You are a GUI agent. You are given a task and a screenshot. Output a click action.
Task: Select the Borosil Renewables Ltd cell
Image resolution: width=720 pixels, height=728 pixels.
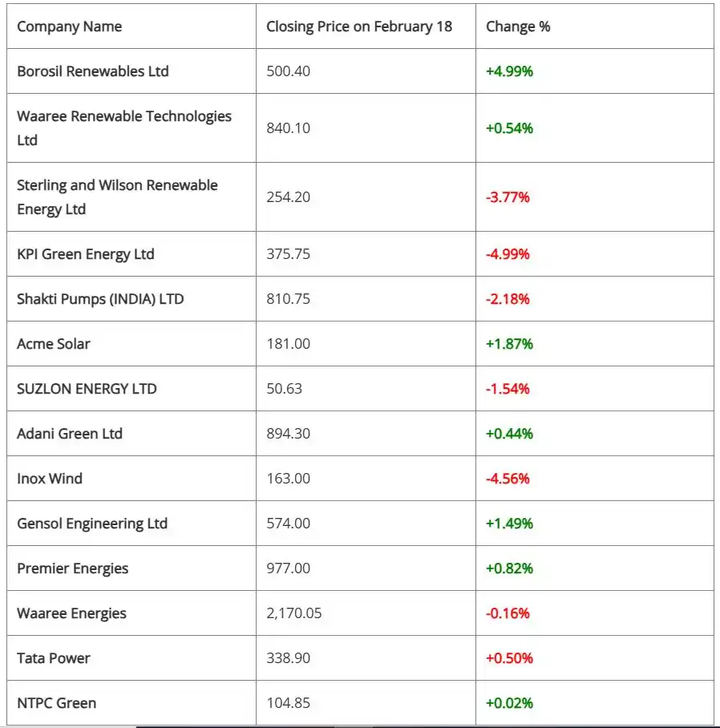[93, 71]
